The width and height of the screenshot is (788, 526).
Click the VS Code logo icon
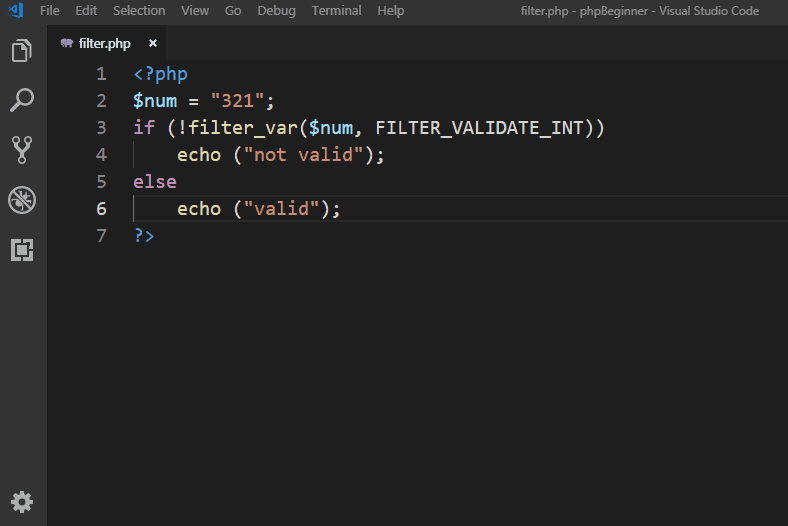16,10
